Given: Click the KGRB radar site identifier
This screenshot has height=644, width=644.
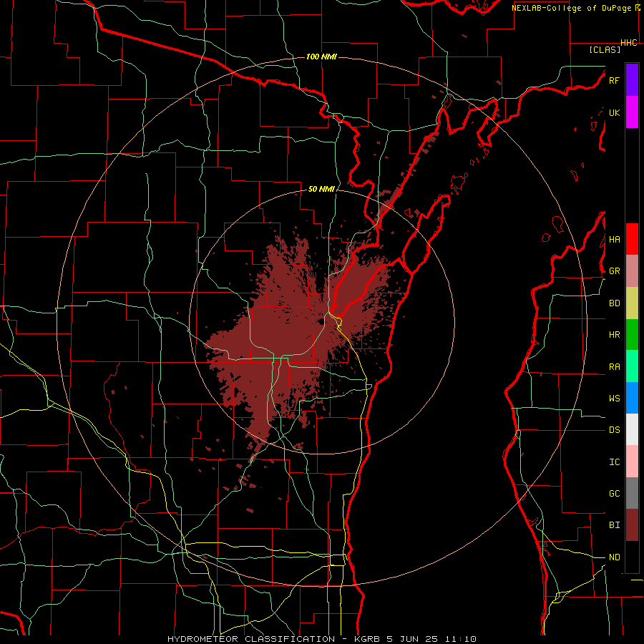Looking at the screenshot, I should click(368, 639).
